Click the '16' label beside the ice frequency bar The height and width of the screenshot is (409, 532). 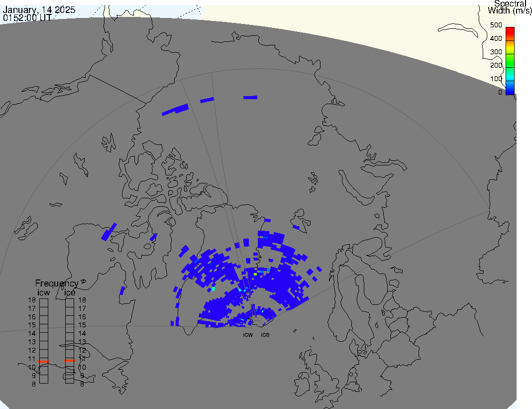(82, 317)
